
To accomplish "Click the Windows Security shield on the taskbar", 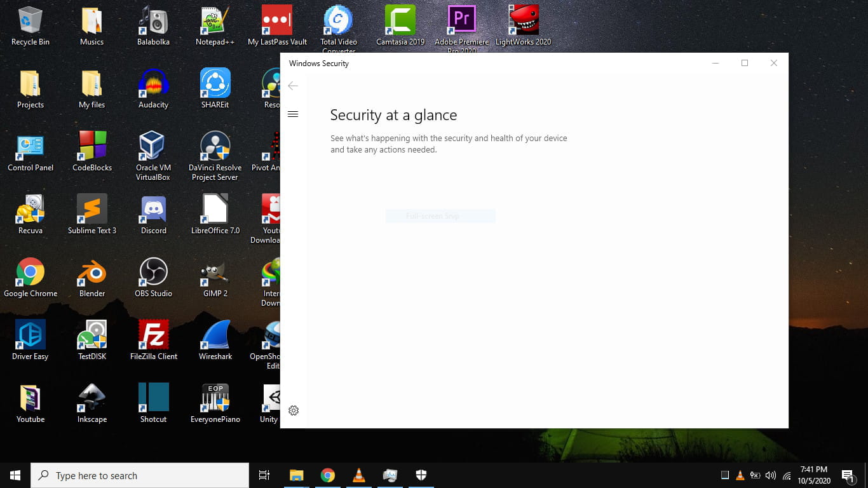I will [x=421, y=475].
